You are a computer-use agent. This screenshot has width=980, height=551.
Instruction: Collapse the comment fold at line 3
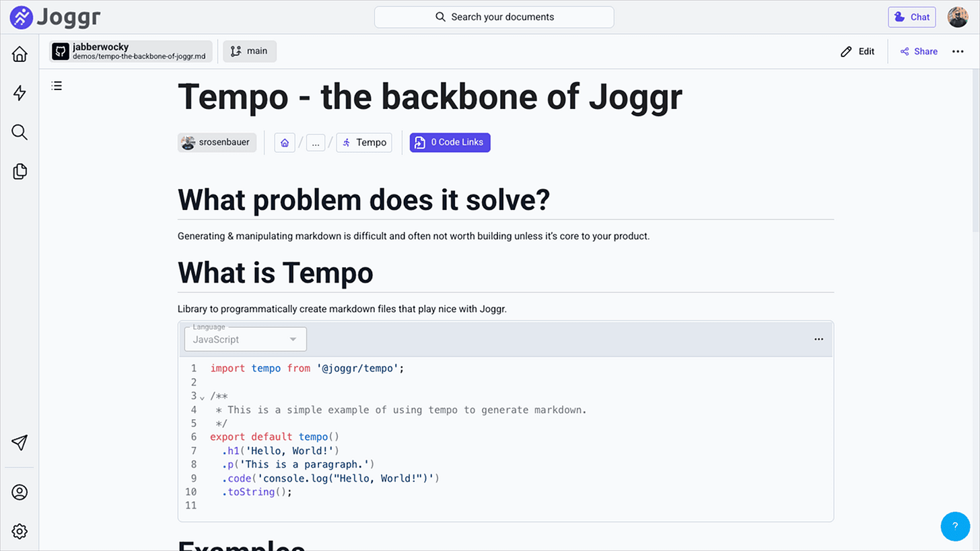point(202,397)
